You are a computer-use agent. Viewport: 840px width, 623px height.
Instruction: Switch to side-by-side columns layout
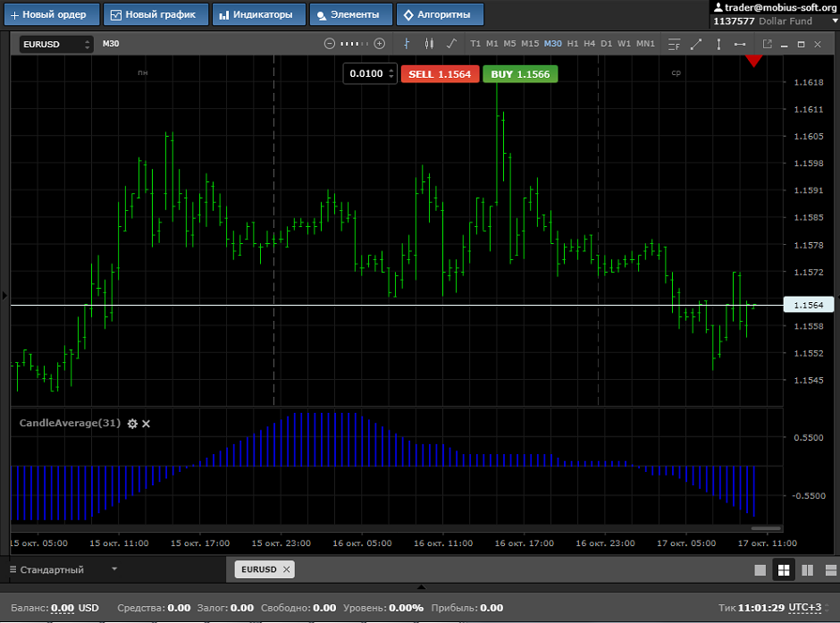(x=807, y=570)
